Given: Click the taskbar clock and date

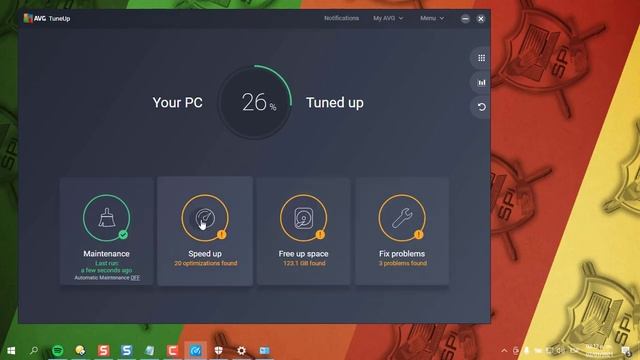Looking at the screenshot, I should (599, 351).
